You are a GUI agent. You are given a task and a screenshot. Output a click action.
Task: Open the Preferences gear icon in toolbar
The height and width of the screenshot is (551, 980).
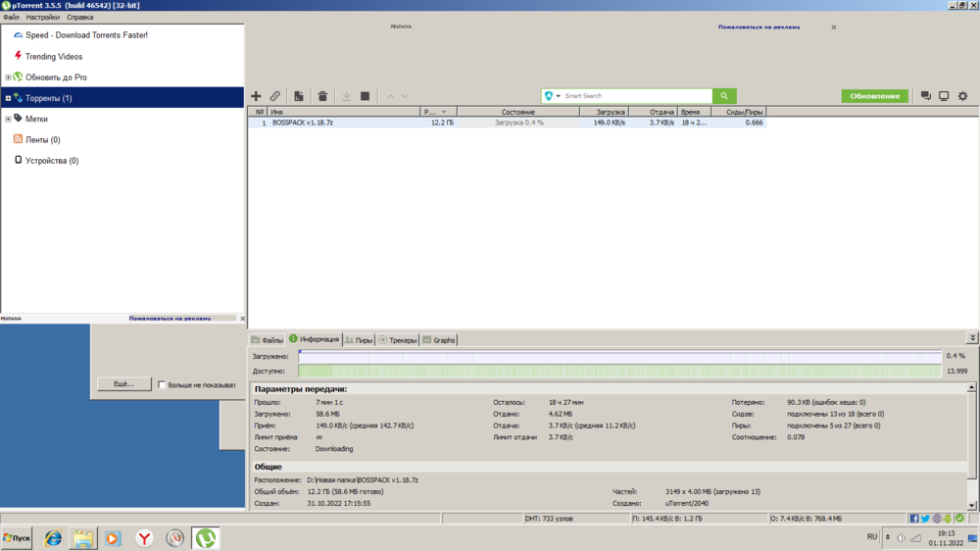[x=962, y=96]
